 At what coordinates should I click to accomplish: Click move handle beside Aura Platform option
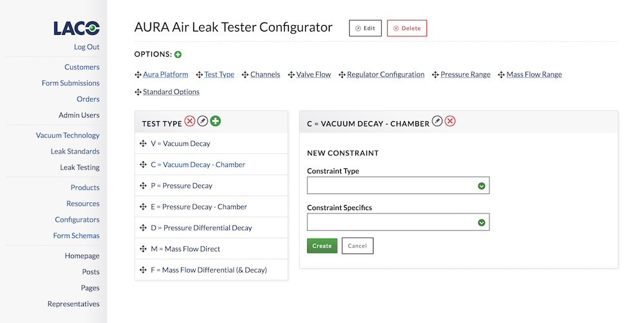click(x=138, y=75)
